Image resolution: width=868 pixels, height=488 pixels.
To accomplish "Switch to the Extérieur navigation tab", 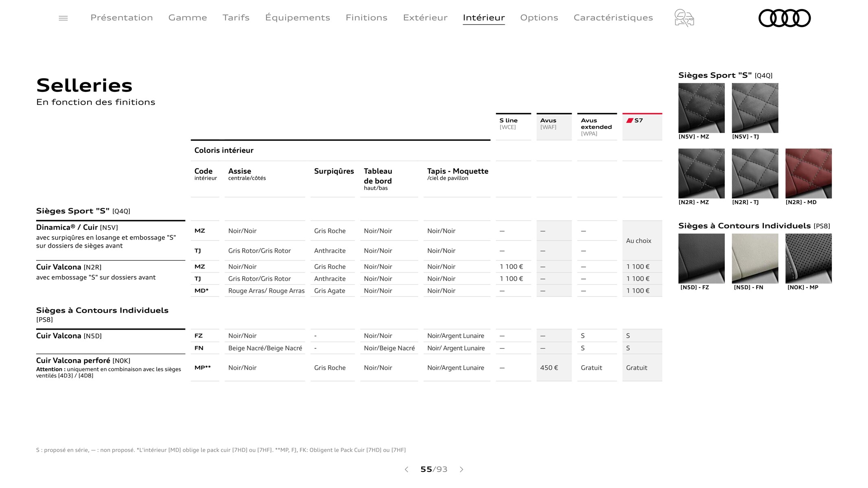I will [424, 17].
